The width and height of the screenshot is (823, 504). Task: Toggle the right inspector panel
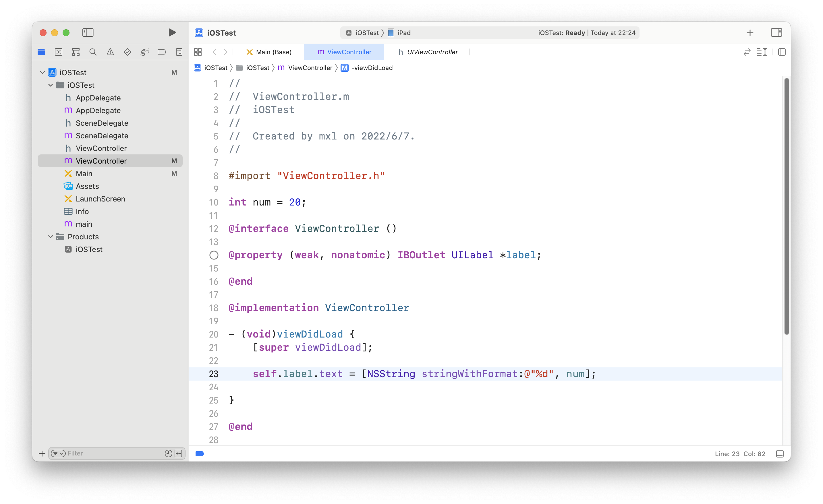coord(776,32)
